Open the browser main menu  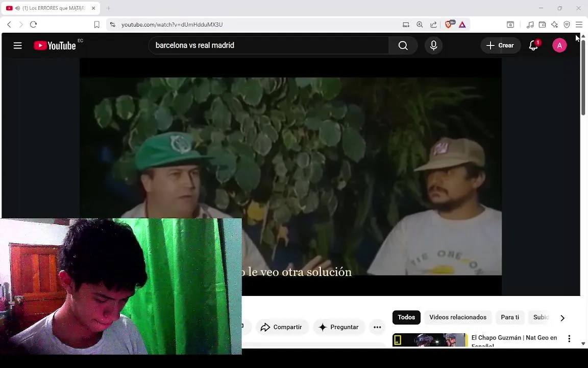(579, 25)
